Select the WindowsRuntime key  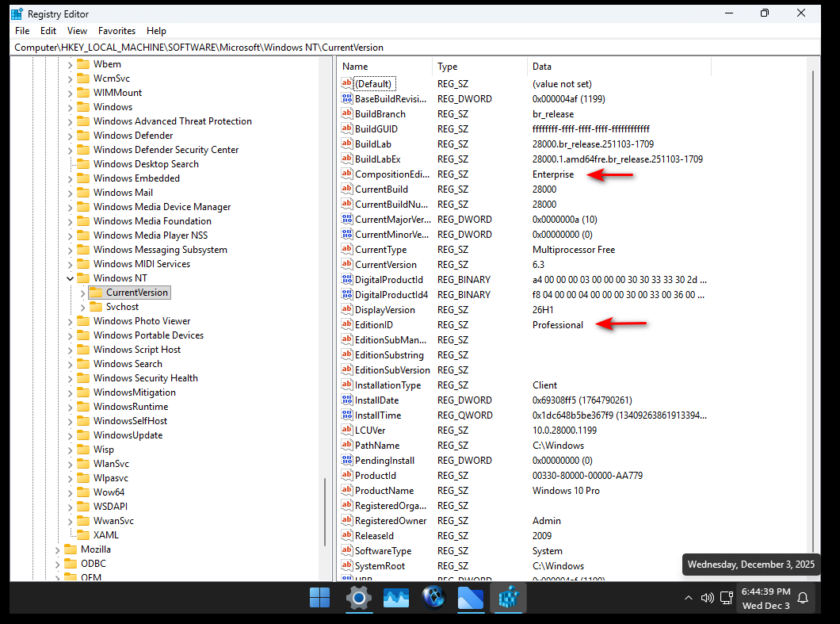tap(131, 406)
